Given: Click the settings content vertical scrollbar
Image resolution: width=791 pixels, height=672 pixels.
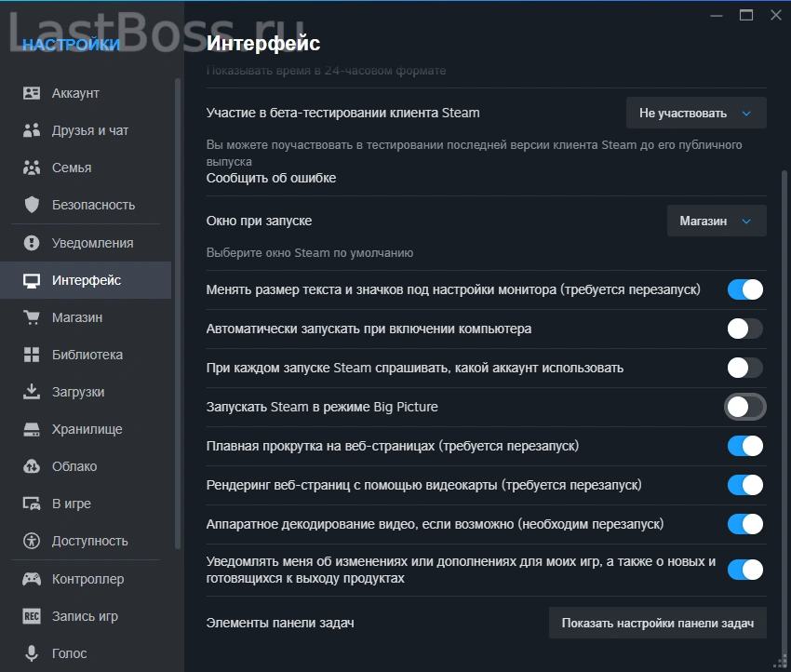Looking at the screenshot, I should [783, 372].
